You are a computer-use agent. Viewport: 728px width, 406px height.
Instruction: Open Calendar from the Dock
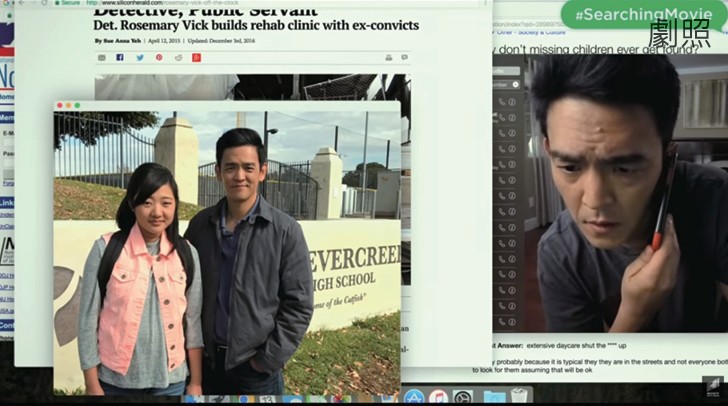pos(267,399)
